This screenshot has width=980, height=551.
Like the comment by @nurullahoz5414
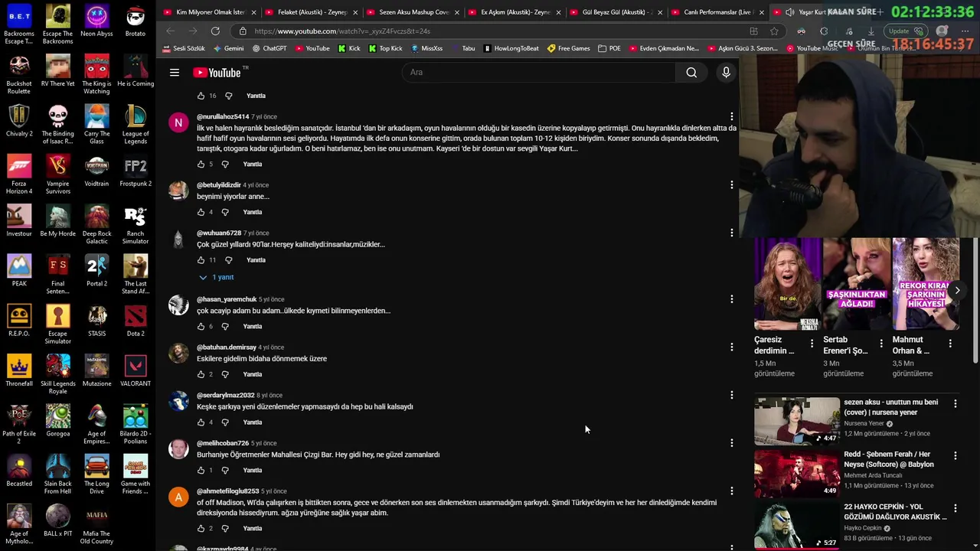201,164
